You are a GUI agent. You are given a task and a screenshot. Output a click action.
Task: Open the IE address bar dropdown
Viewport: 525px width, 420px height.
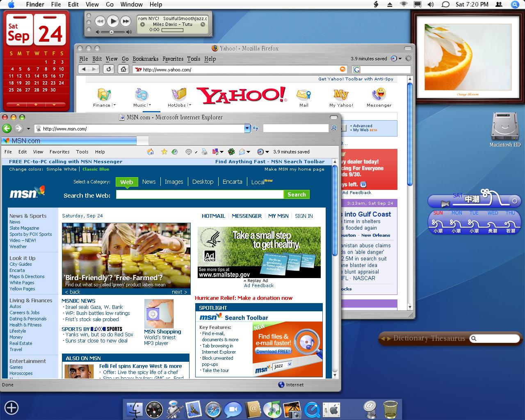click(247, 128)
